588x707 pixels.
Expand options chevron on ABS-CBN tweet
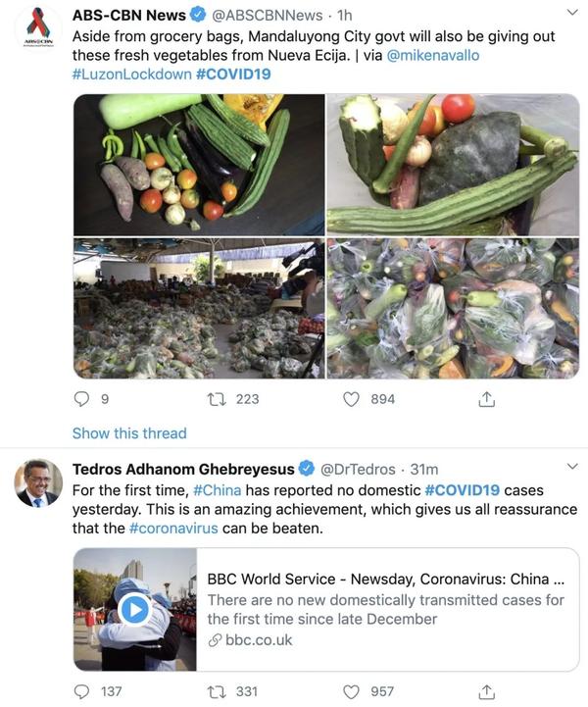point(572,13)
